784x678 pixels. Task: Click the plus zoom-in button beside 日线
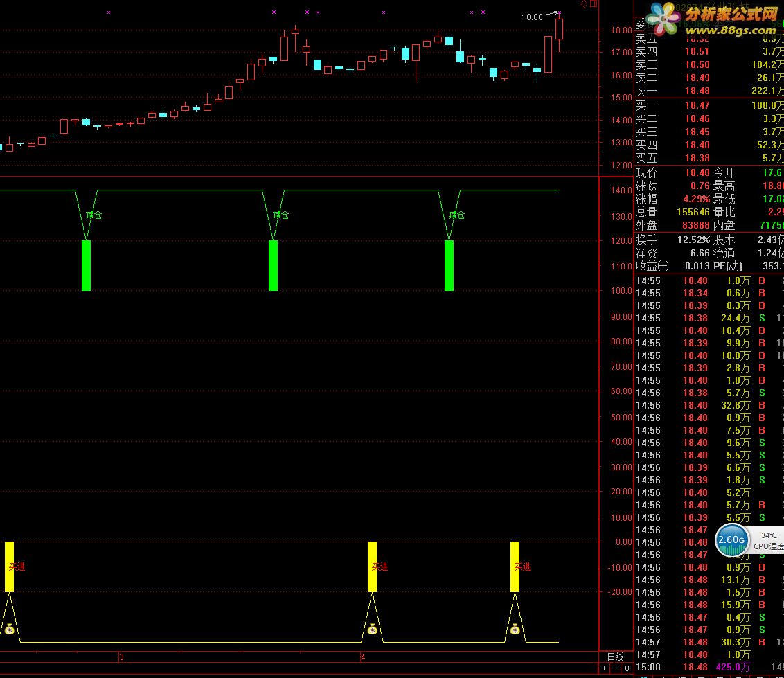(x=605, y=668)
